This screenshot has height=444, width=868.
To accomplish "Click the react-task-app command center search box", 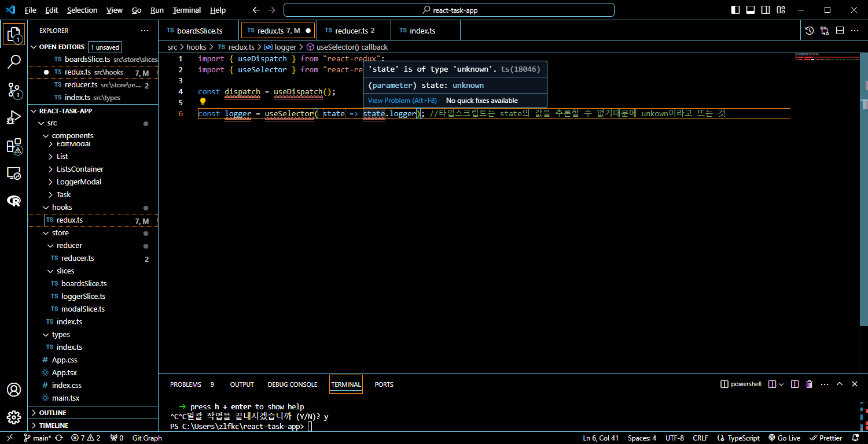I will [449, 10].
